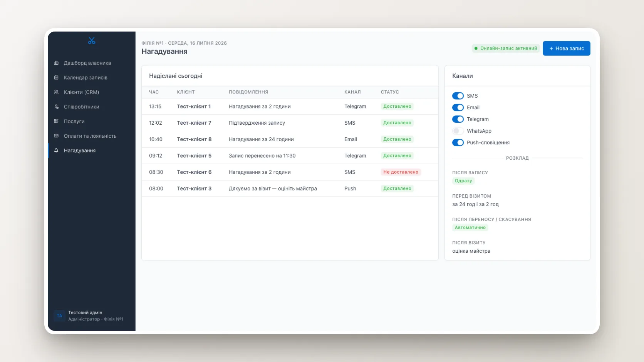The height and width of the screenshot is (362, 644).
Task: Click the Автоматично schedule badge
Action: pyautogui.click(x=470, y=227)
